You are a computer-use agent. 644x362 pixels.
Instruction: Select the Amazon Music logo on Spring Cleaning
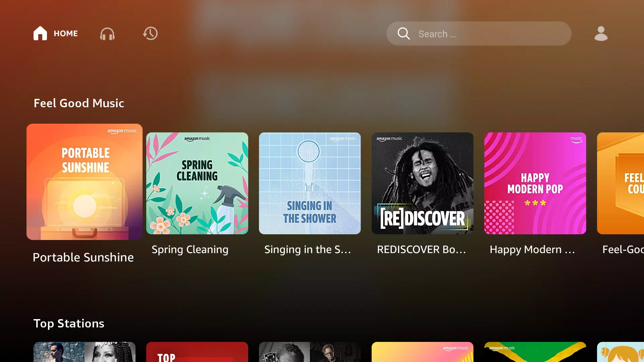[197, 139]
